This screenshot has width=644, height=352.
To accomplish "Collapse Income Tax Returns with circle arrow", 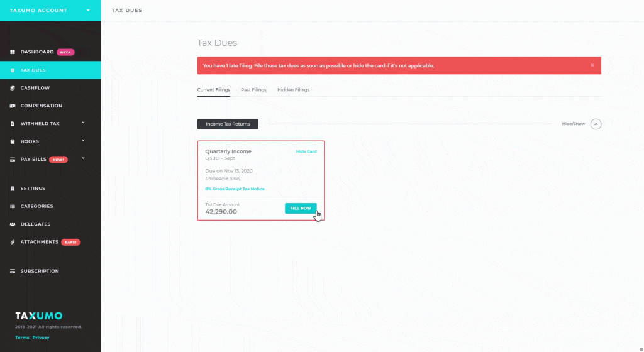I will tap(596, 124).
